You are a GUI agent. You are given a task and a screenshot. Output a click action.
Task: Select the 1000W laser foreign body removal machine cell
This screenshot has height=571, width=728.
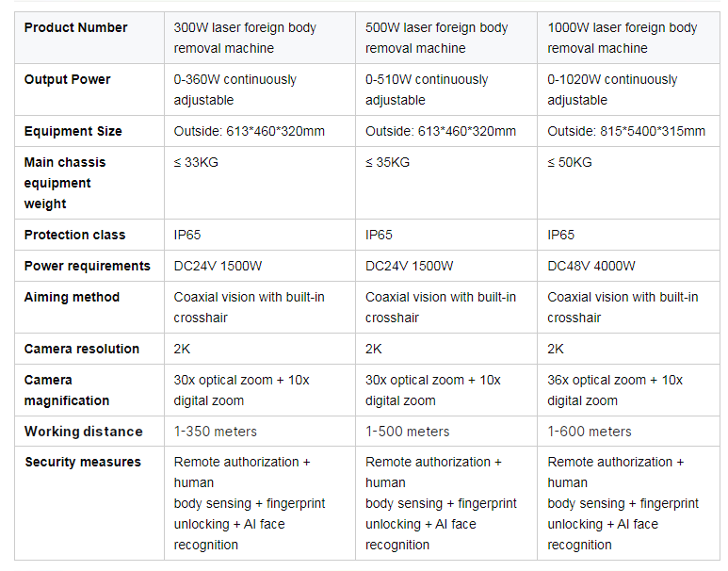(629, 38)
